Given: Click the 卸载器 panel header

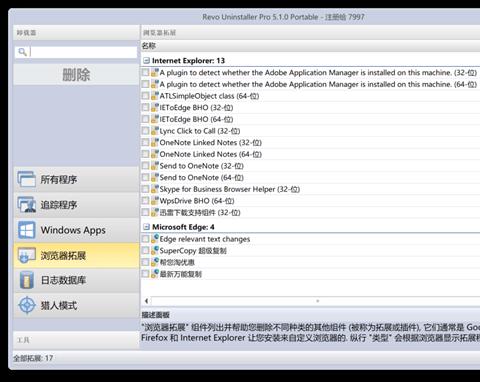Looking at the screenshot, I should pos(76,33).
